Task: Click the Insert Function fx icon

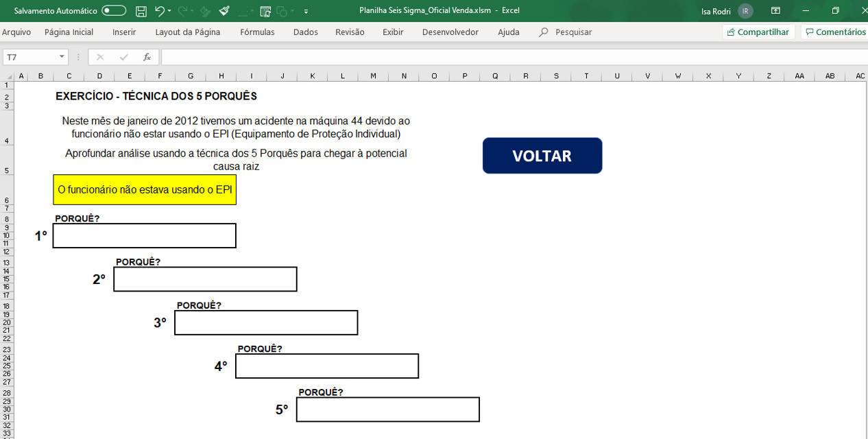Action: tap(147, 57)
